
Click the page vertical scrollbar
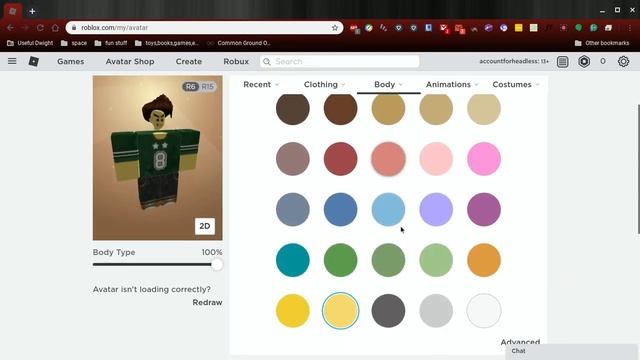638,169
